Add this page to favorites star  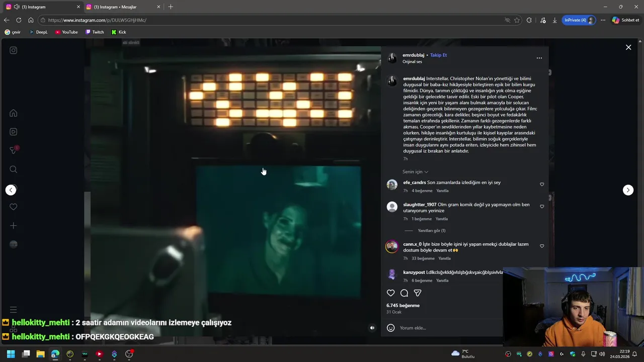[x=517, y=20]
